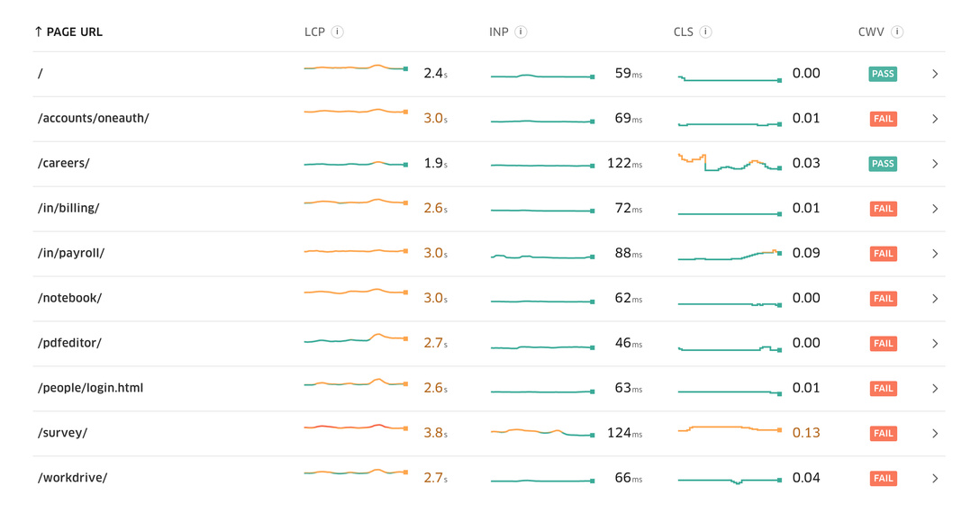Click the INP info icon
Viewport: 980px width, 531px height.
(x=522, y=31)
